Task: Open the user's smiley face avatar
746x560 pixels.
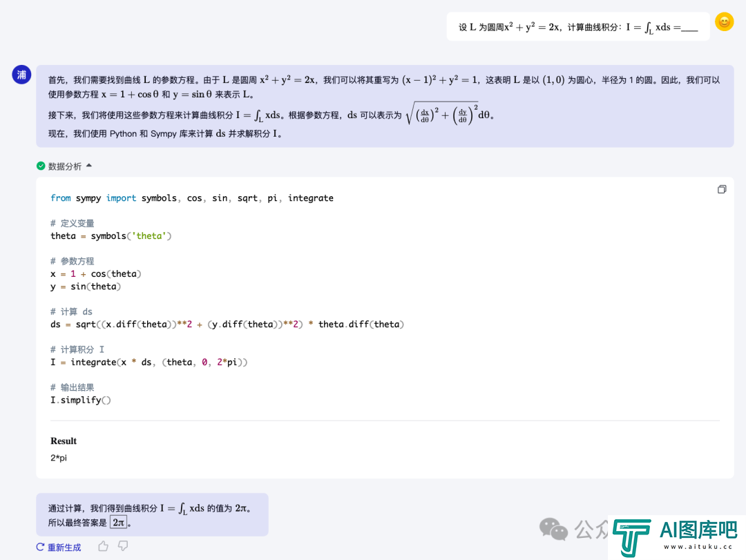Action: pyautogui.click(x=723, y=22)
